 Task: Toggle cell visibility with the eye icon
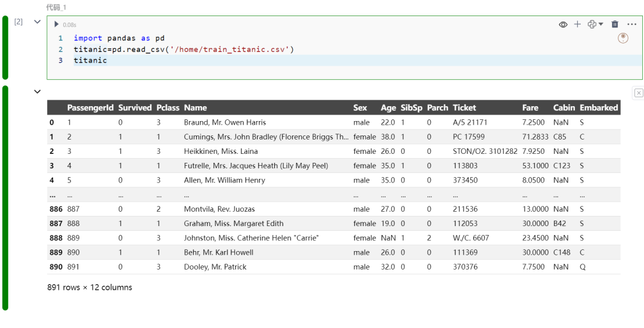point(563,24)
